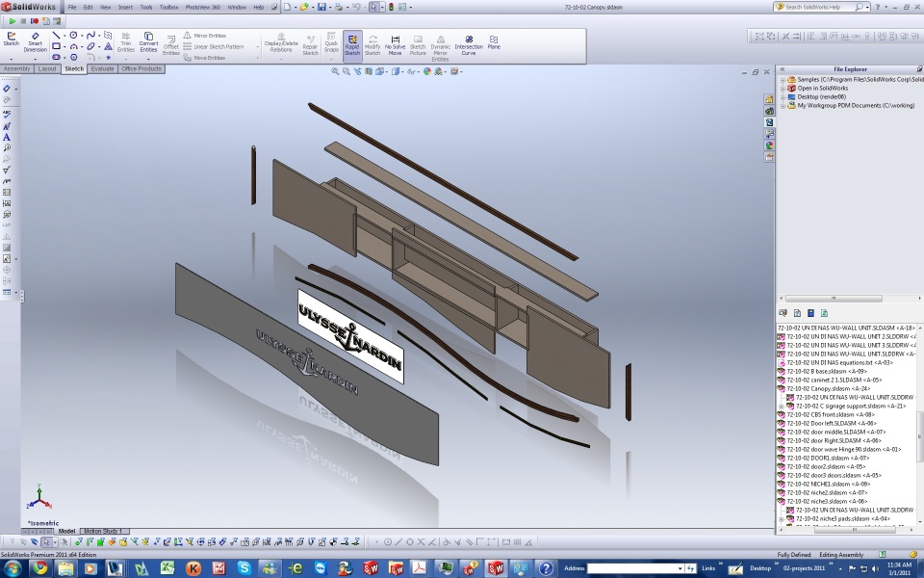
Task: Click the Repair Sketch tool
Action: (311, 45)
